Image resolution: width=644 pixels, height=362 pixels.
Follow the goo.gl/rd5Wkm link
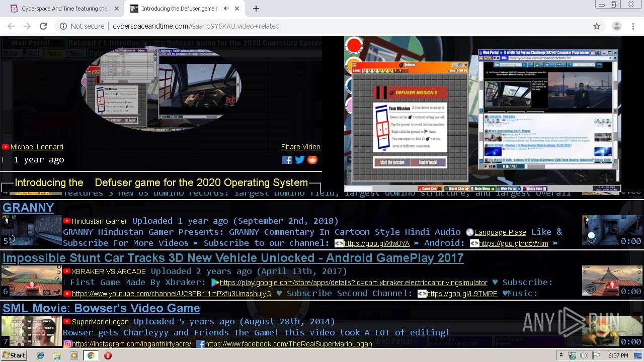click(x=514, y=243)
